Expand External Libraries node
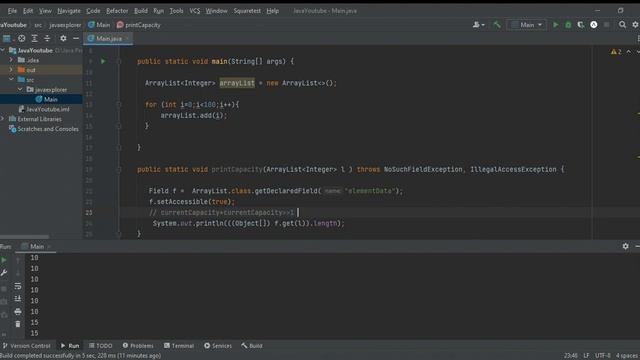Viewport: 640px width, 360px height. click(4, 119)
